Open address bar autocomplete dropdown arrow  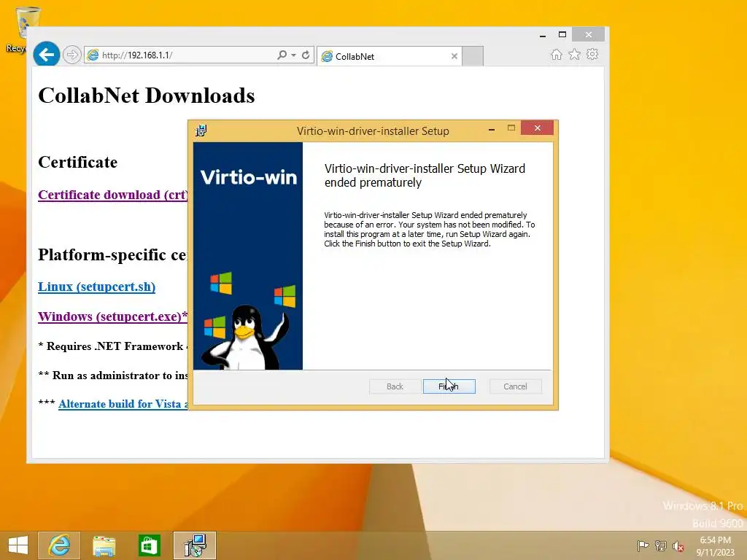click(x=293, y=55)
